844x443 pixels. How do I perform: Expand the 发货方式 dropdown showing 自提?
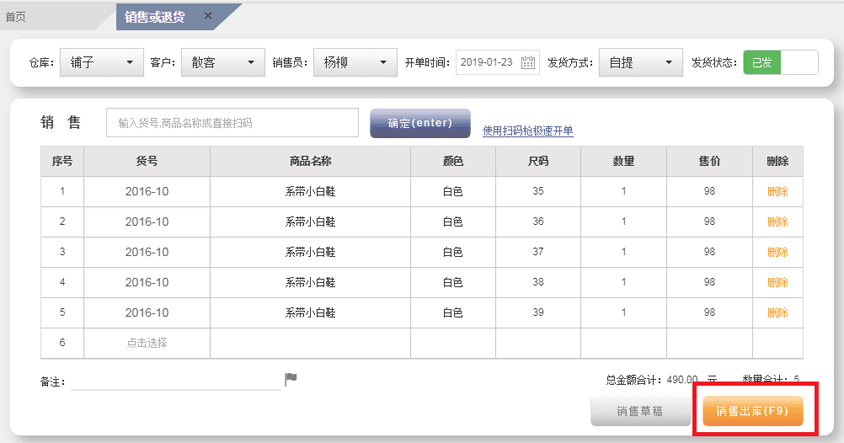(x=642, y=62)
